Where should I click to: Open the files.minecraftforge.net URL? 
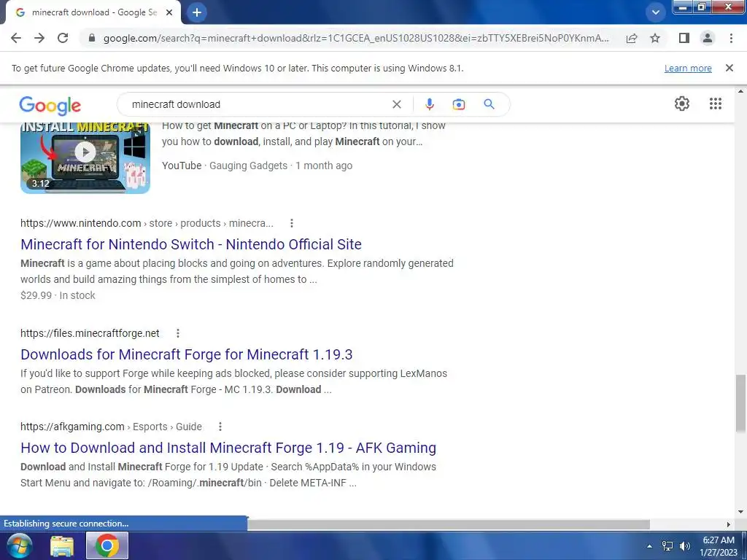pyautogui.click(x=90, y=333)
